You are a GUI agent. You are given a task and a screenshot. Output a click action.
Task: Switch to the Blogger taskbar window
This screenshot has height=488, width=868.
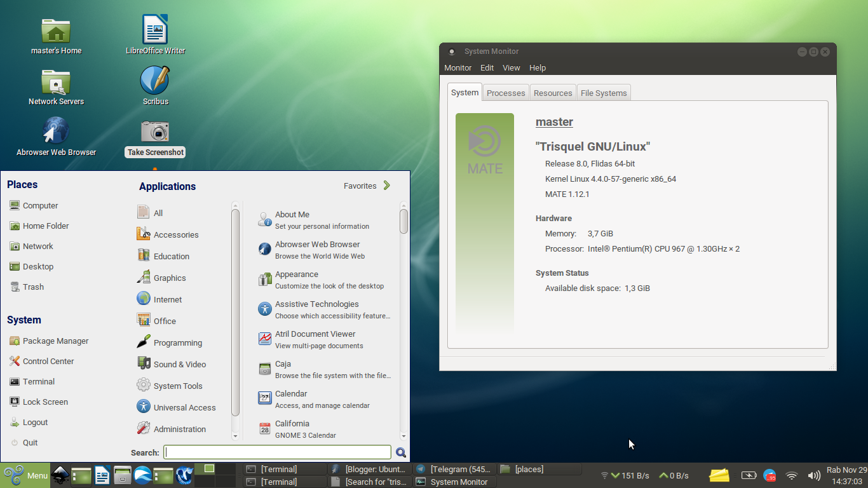click(x=369, y=469)
